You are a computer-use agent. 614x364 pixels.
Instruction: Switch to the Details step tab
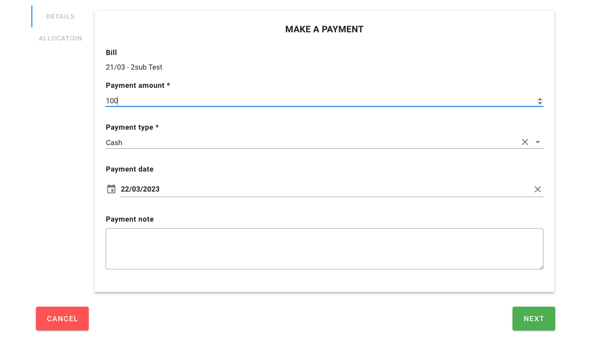60,16
